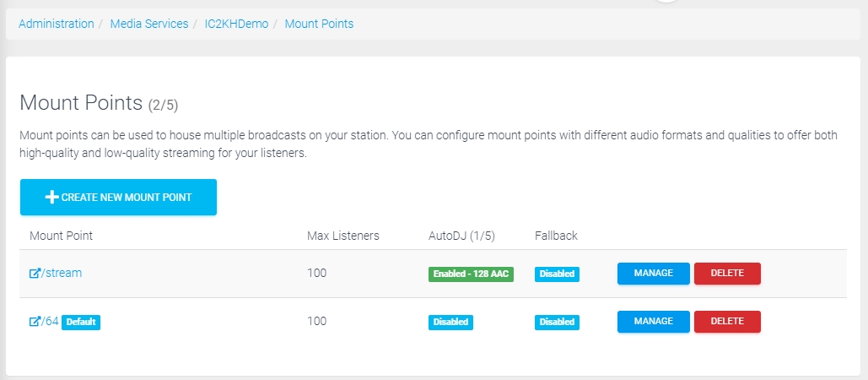
Task: Delete the /stream mount point
Action: [x=727, y=274]
